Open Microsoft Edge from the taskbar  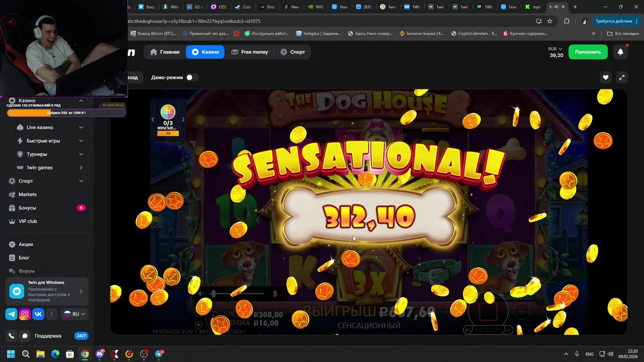[x=55, y=354]
